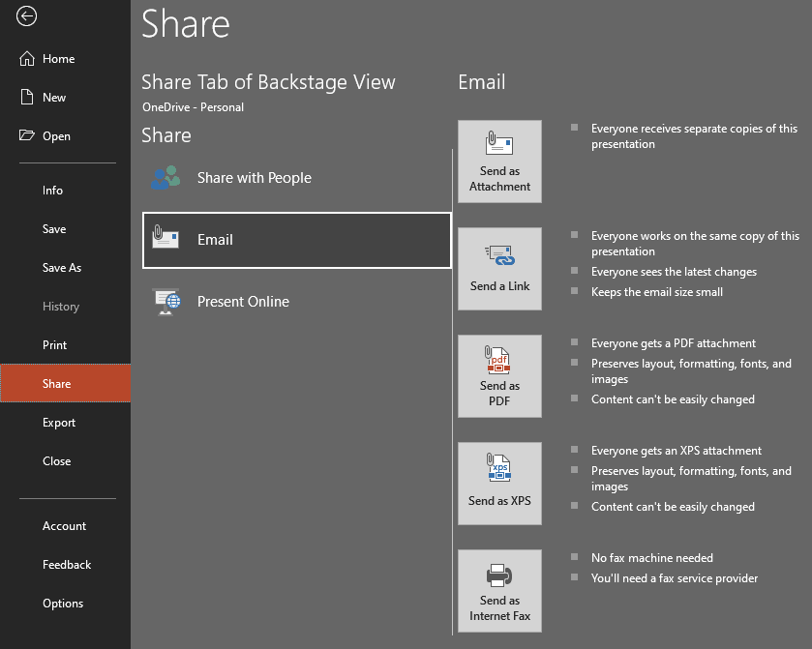Image resolution: width=812 pixels, height=649 pixels.
Task: Open the Feedback section
Action: 66,564
